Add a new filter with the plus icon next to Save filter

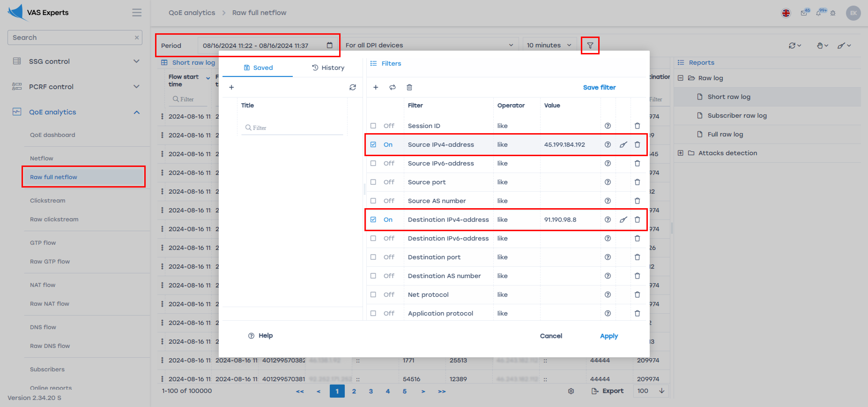tap(375, 87)
